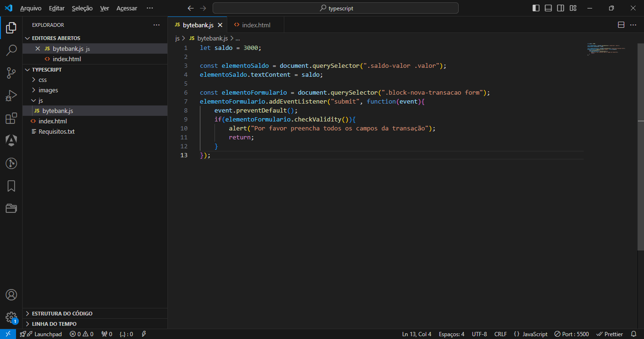Open the Ver menu
Screen dimensions: 644x339
pyautogui.click(x=105, y=8)
